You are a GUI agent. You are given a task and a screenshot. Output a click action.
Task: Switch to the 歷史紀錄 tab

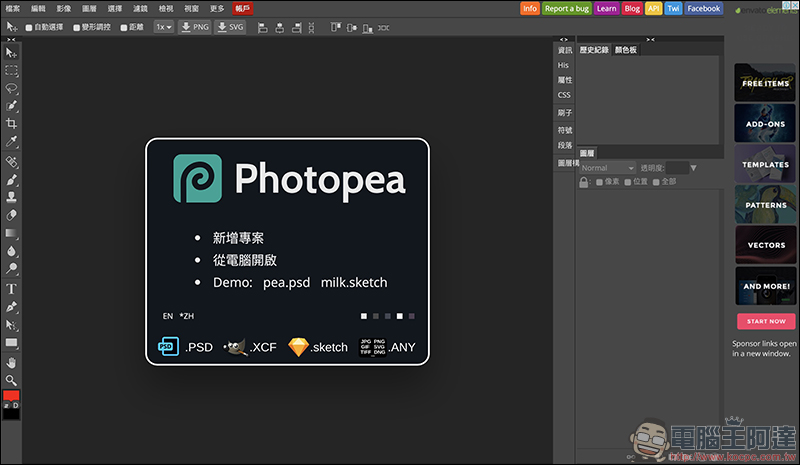coord(594,50)
